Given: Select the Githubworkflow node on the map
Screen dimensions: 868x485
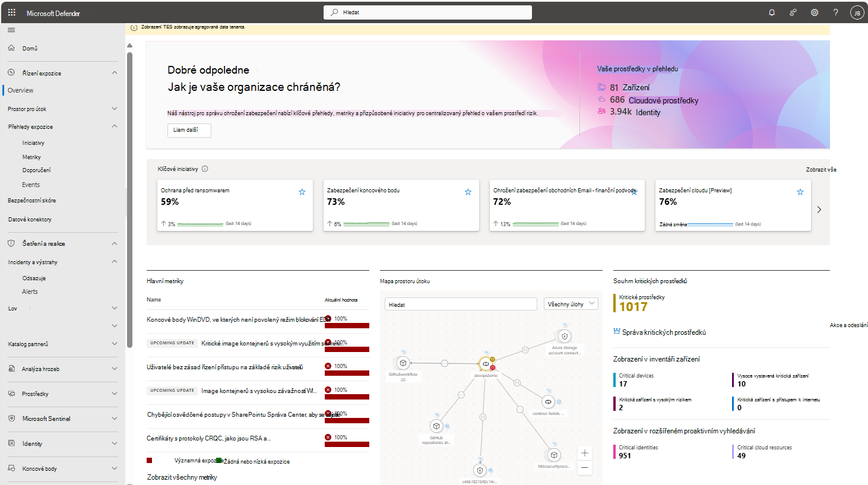Looking at the screenshot, I should [x=403, y=363].
